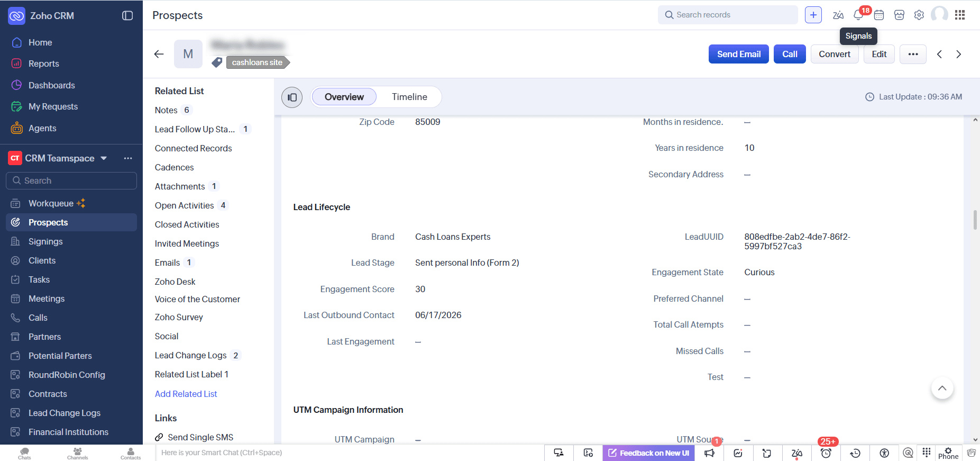Open the Workqueue module
Viewport: 980px width, 461px height.
tap(71, 203)
